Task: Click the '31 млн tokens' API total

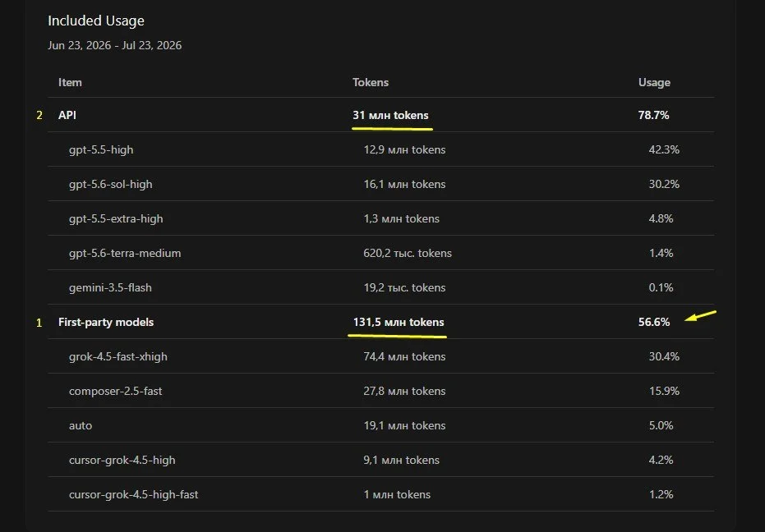Action: pyautogui.click(x=390, y=115)
